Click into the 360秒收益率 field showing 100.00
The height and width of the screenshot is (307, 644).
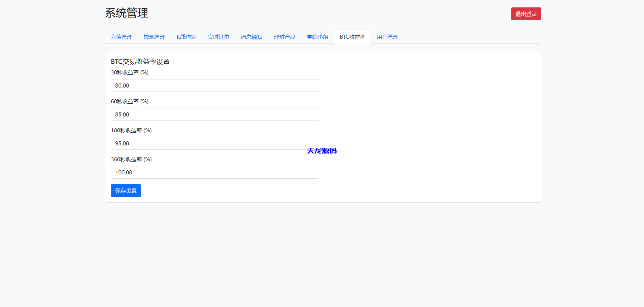pos(215,172)
